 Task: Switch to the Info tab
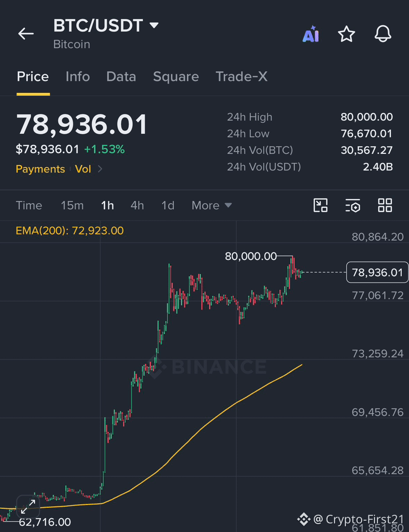(78, 77)
